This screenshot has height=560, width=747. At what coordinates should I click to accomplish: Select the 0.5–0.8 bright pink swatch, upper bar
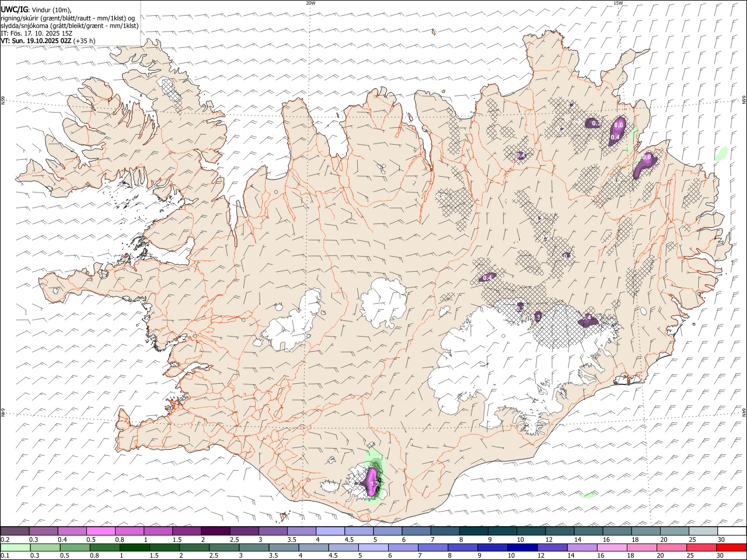coord(100,531)
